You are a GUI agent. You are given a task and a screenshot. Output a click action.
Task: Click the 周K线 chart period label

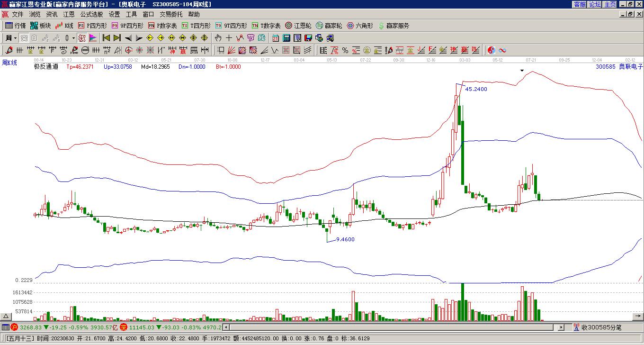(9, 63)
